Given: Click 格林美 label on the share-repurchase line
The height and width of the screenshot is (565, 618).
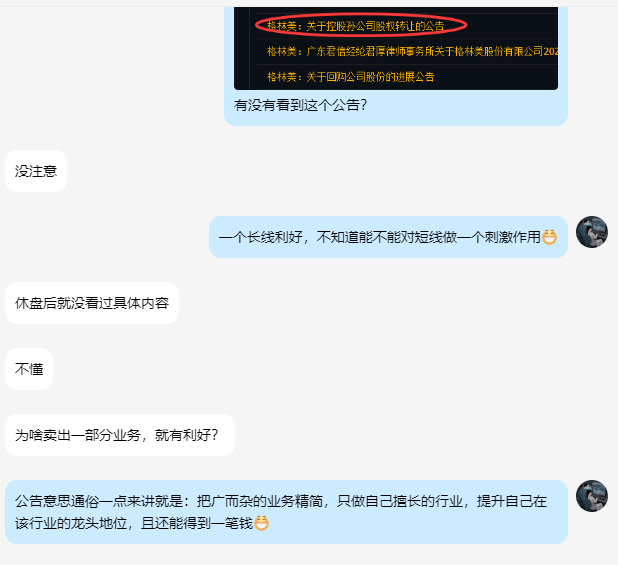Looking at the screenshot, I should pyautogui.click(x=282, y=77).
